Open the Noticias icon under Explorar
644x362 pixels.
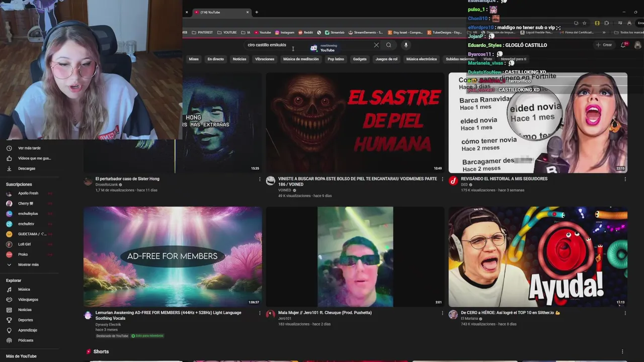tap(9, 310)
